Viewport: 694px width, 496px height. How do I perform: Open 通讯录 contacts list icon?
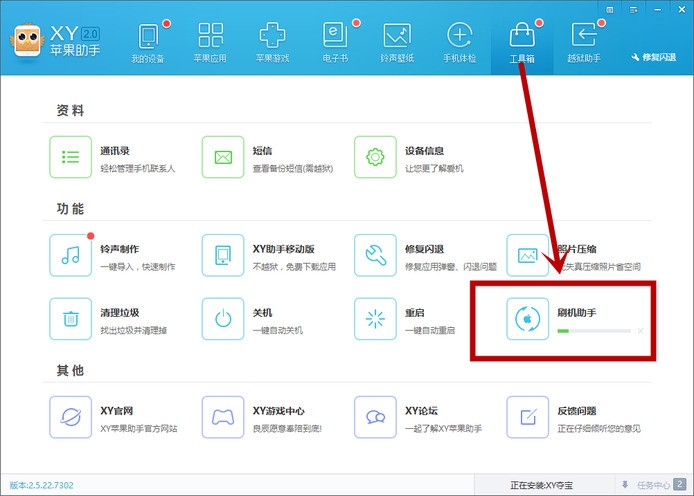70,157
